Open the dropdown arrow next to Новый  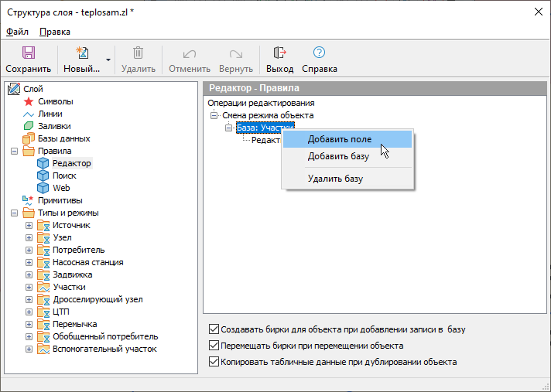click(108, 60)
